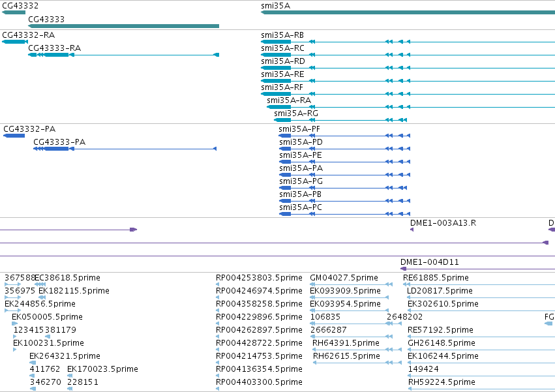Select EST RP004229896.5prime

[x=259, y=317]
